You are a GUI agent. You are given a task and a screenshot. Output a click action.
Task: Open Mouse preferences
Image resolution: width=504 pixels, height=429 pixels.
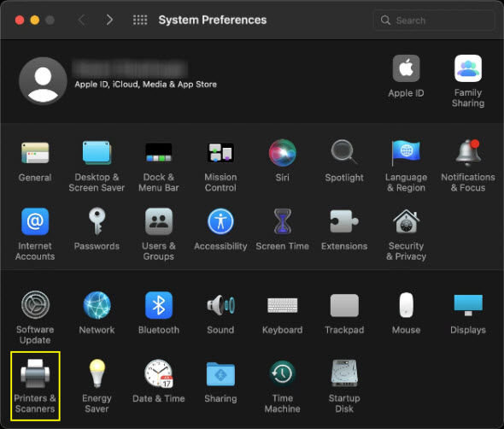406,313
